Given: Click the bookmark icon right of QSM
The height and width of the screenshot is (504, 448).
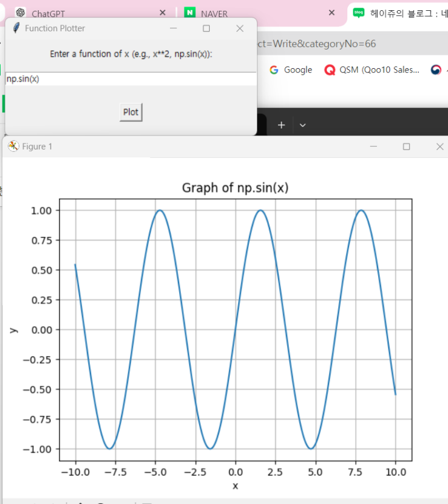Looking at the screenshot, I should [436, 70].
